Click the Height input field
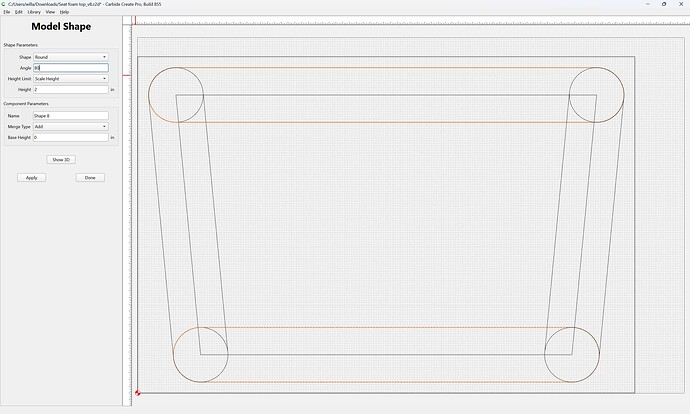Image resolution: width=690 pixels, height=414 pixels. coord(71,89)
